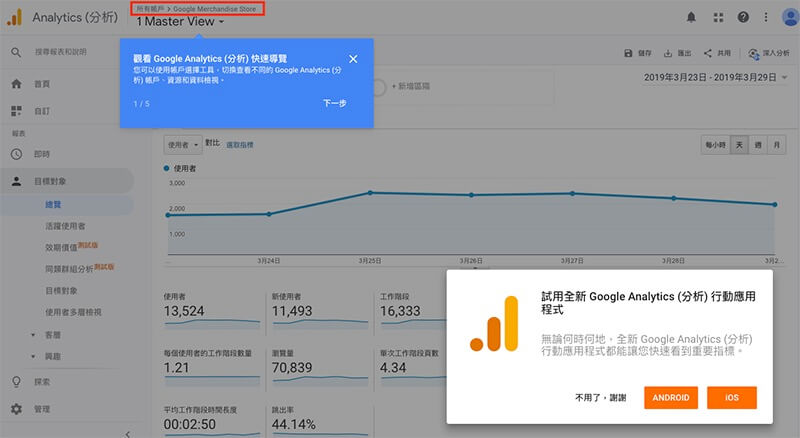
Task: Open the real-time clock icon
Action: [16, 154]
